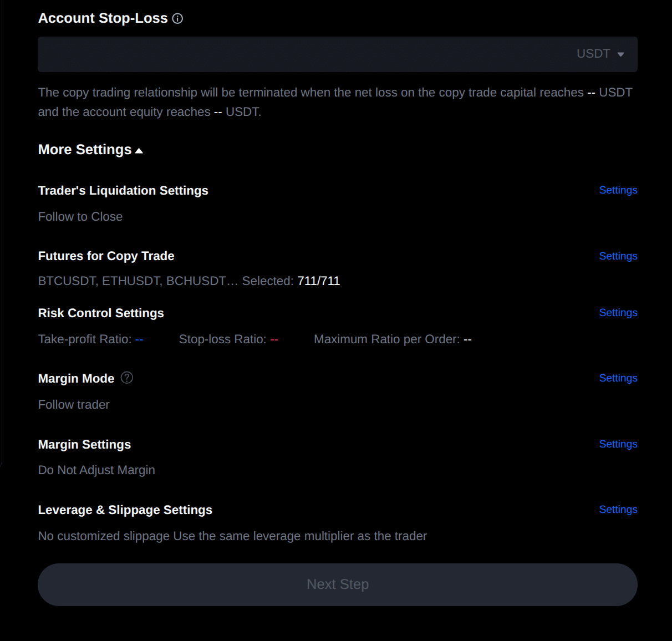Open the USDT unit dropdown

pos(600,54)
